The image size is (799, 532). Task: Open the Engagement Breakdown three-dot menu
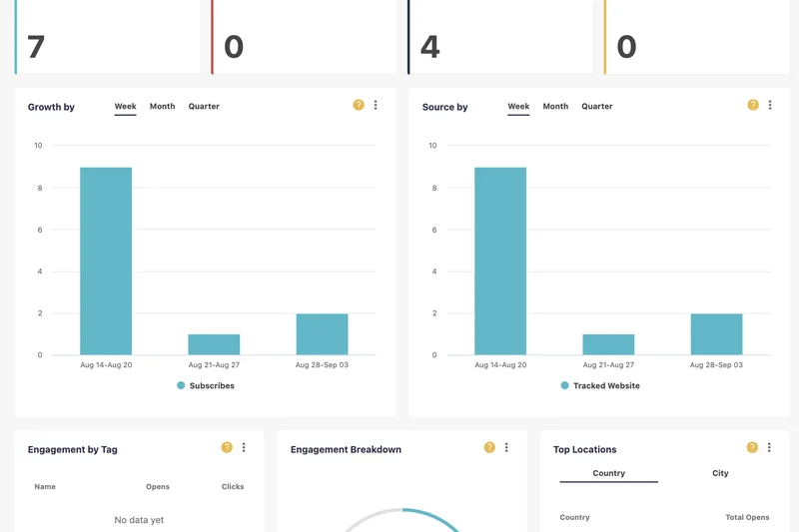click(506, 448)
